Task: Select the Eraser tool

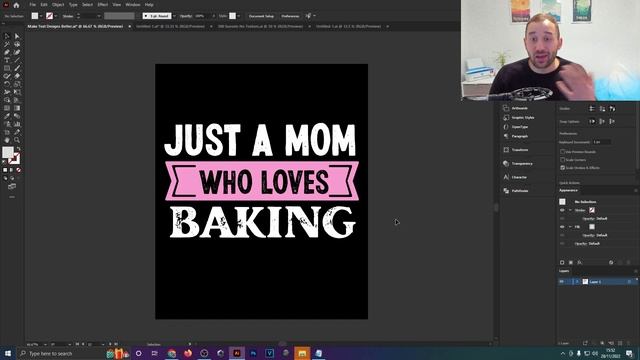Action: (17, 76)
